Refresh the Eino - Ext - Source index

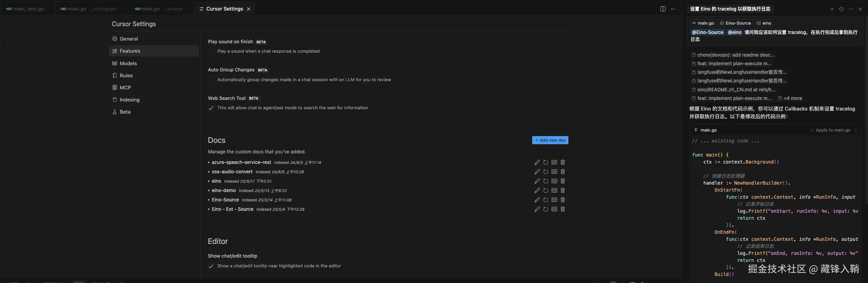tap(545, 209)
